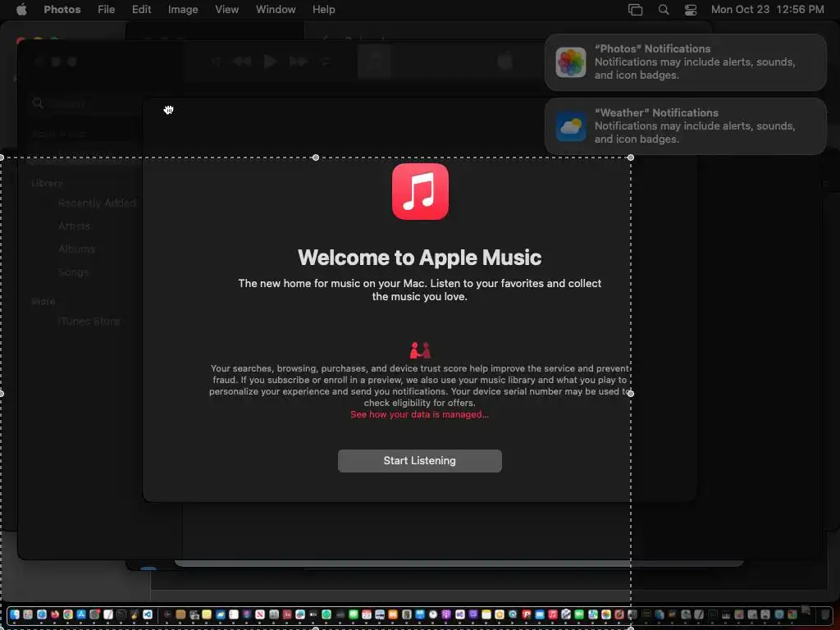Select Artists in Music sidebar
The height and width of the screenshot is (630, 840).
[x=74, y=226]
